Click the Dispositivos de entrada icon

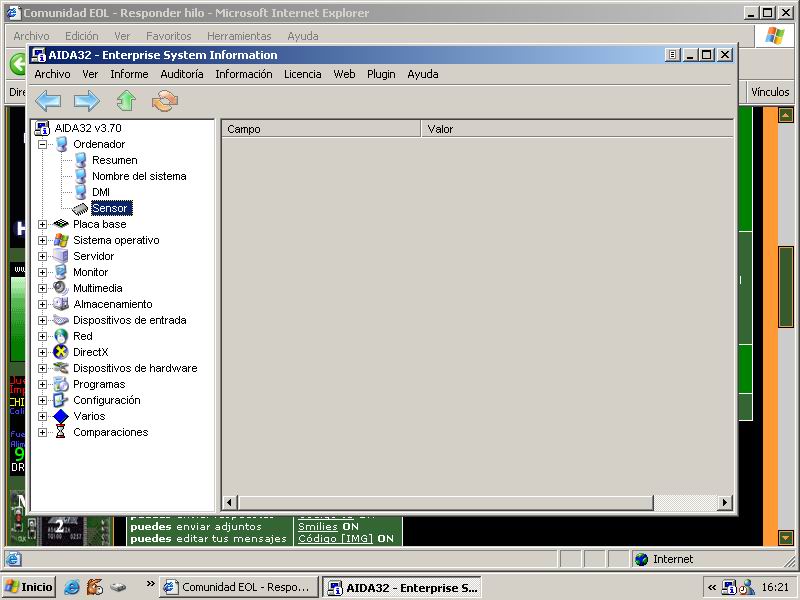pos(61,320)
